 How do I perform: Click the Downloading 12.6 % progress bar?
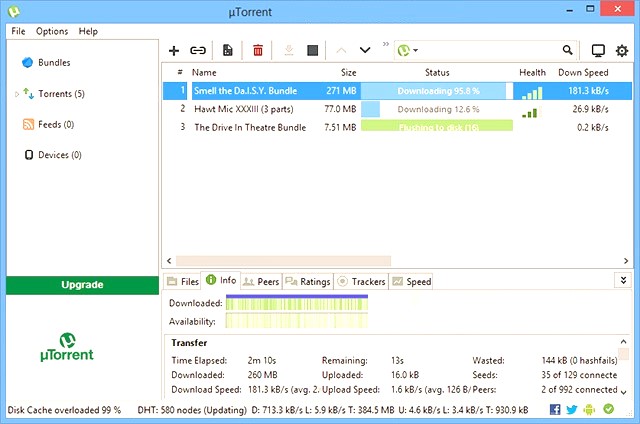coord(437,109)
